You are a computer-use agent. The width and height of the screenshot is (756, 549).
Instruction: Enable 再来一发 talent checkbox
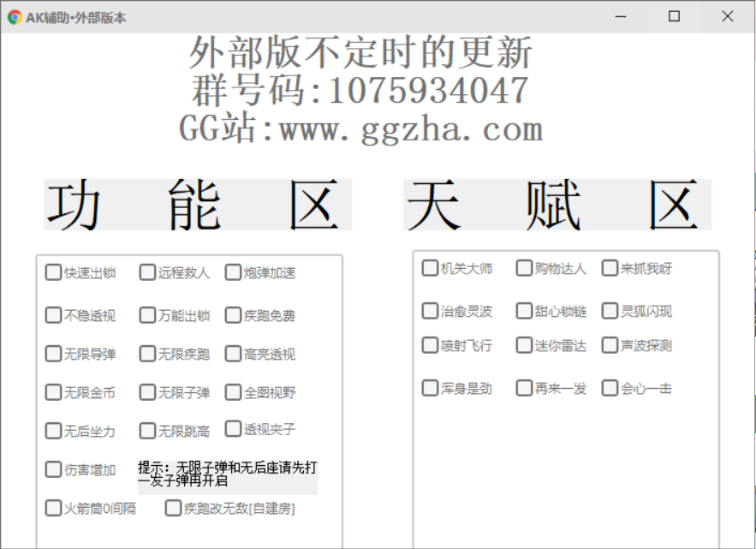point(524,388)
